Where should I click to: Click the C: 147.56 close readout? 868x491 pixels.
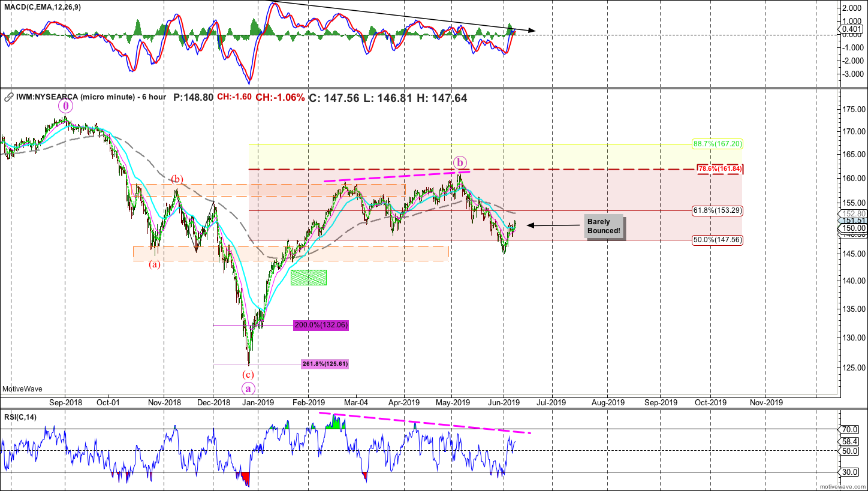334,97
